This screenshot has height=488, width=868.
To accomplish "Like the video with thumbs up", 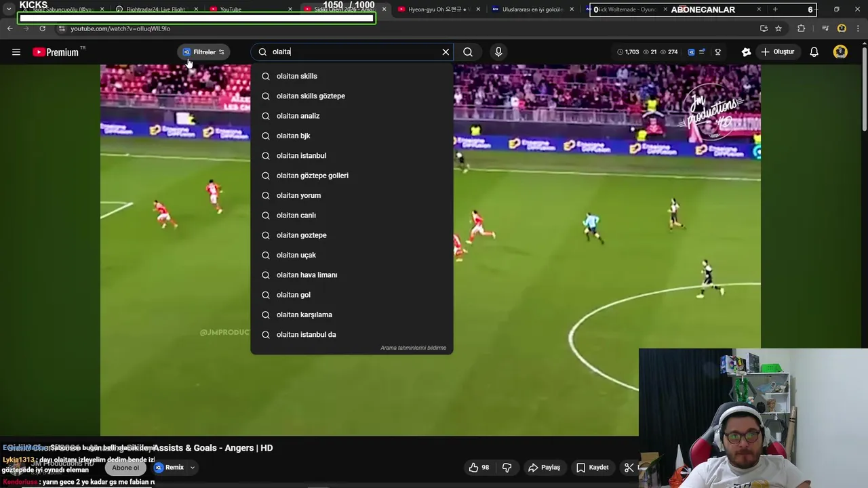I will click(x=479, y=468).
